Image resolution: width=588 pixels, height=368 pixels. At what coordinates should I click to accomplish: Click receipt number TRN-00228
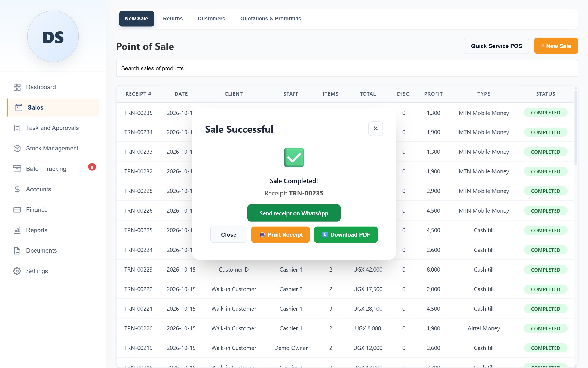click(x=138, y=191)
